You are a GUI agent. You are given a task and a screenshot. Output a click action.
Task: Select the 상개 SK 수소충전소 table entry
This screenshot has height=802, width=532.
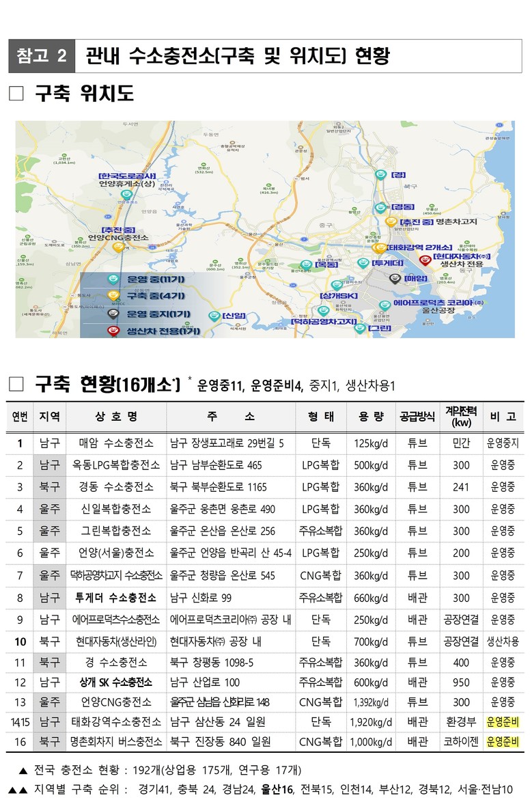[117, 682]
